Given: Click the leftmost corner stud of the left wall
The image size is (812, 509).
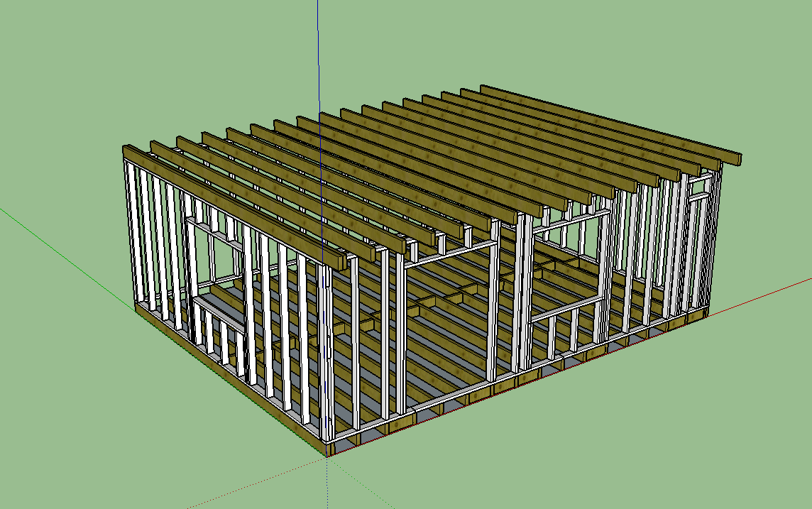Looking at the screenshot, I should (x=130, y=234).
